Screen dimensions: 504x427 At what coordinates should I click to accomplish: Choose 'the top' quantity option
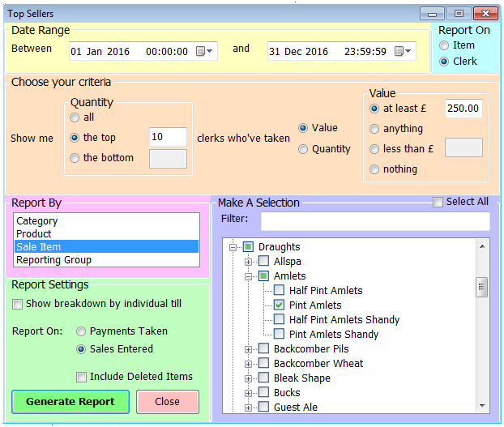tap(75, 138)
